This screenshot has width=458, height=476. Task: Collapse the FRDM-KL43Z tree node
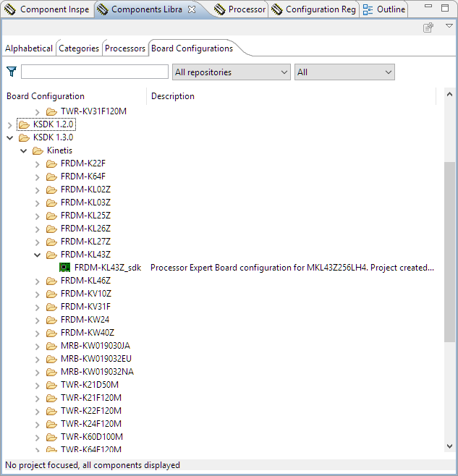tap(37, 255)
